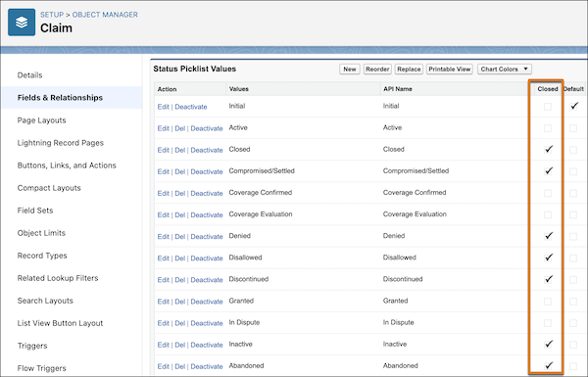This screenshot has width=588, height=377.
Task: Click the Reorder button
Action: point(377,69)
